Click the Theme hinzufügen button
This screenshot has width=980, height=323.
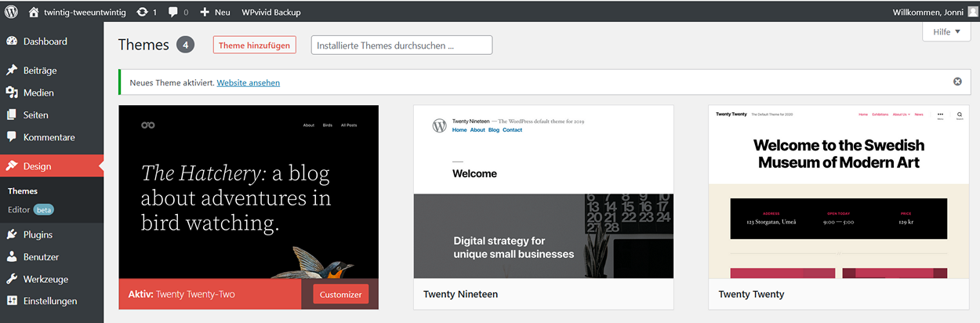254,45
